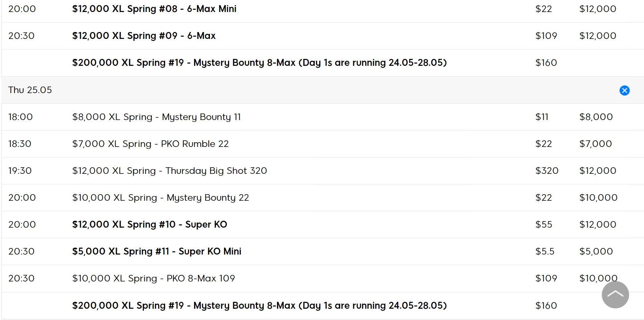
Task: Click the Thu 25.05 date header
Action: click(30, 90)
